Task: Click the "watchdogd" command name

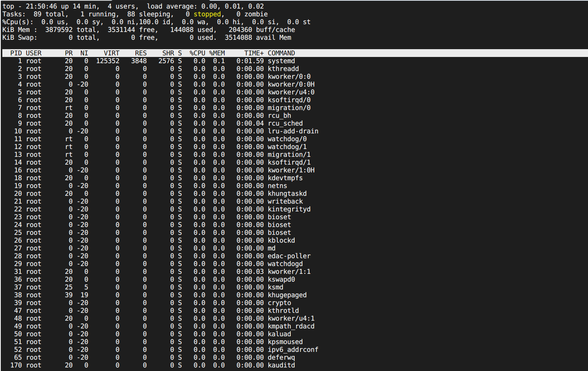Action: coord(285,264)
